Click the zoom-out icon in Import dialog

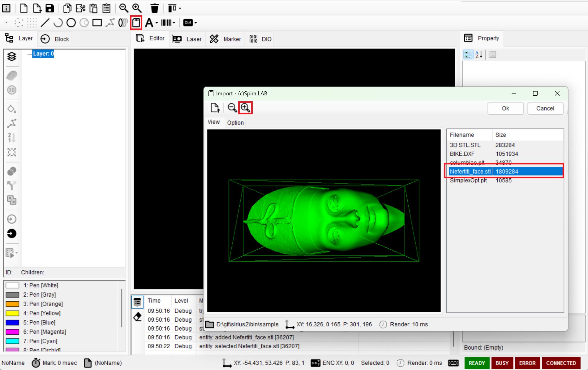pyautogui.click(x=232, y=108)
